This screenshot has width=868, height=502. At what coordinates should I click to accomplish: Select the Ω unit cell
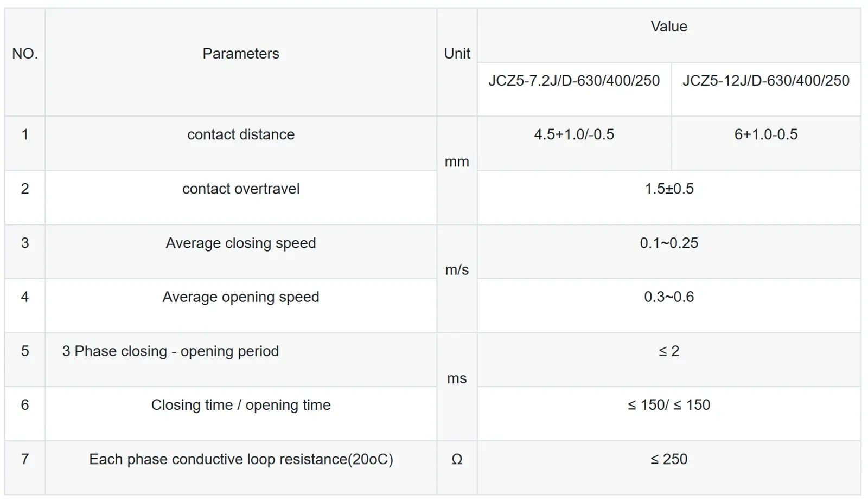point(457,459)
